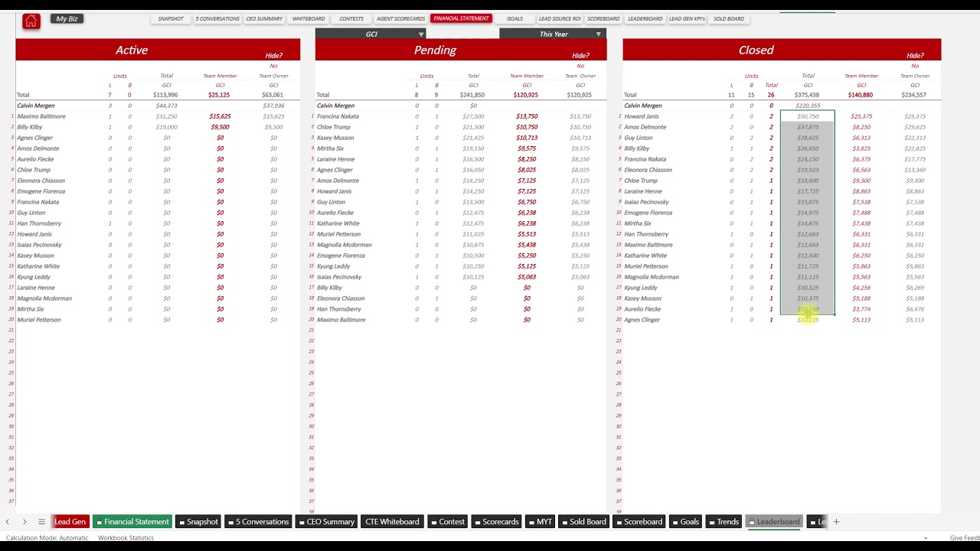Select Muriel Petterson in Active list
The height and width of the screenshot is (551, 980).
coord(39,320)
